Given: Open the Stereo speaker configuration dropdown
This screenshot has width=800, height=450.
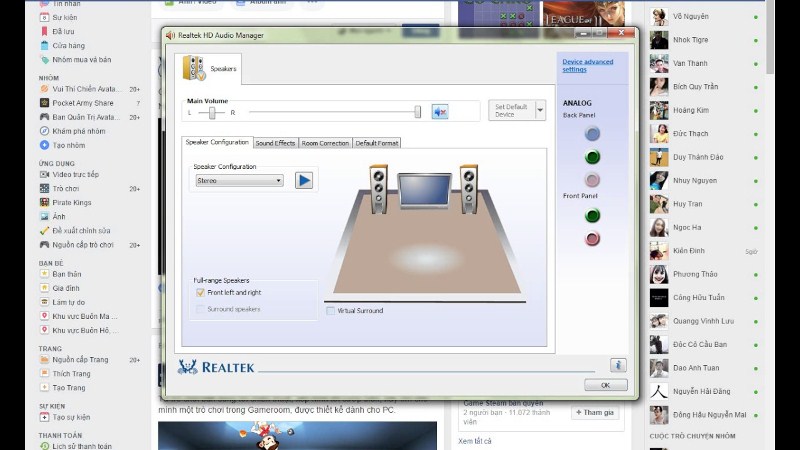Looking at the screenshot, I should tap(239, 181).
